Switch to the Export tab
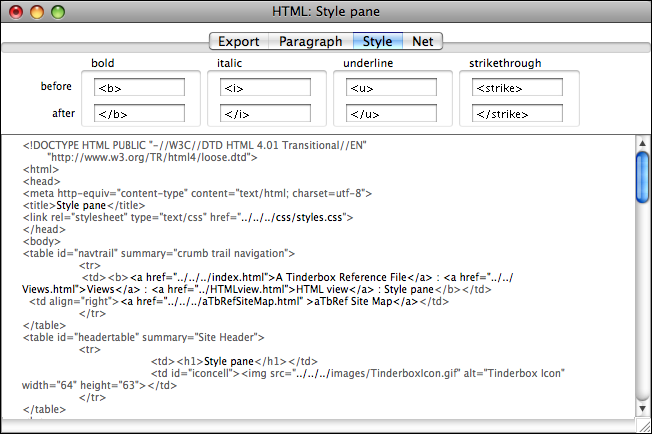The width and height of the screenshot is (652, 434). (239, 41)
